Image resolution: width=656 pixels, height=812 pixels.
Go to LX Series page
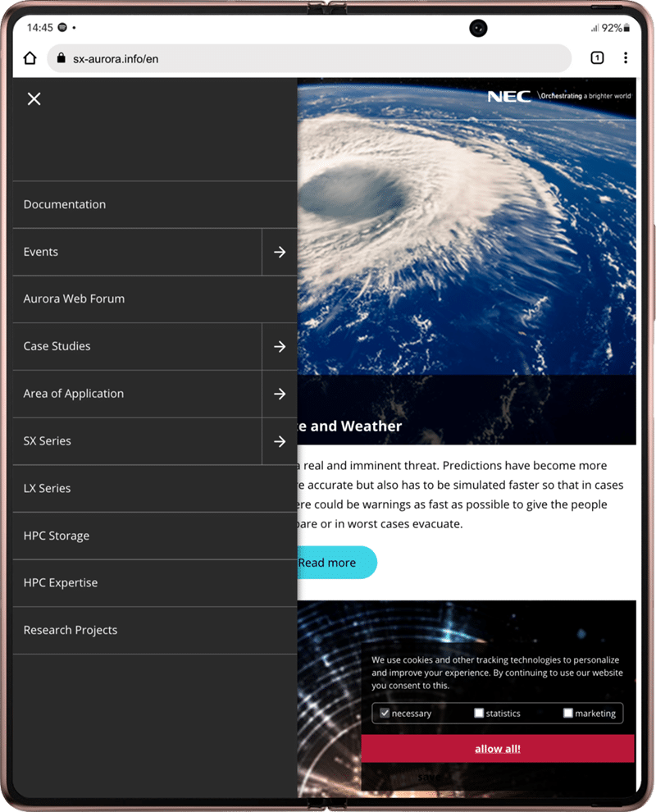(155, 489)
